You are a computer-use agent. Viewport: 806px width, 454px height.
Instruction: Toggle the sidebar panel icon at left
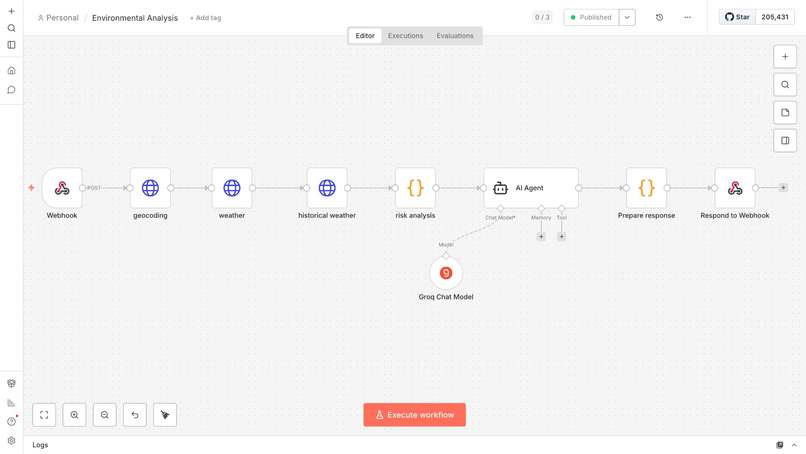pos(11,45)
